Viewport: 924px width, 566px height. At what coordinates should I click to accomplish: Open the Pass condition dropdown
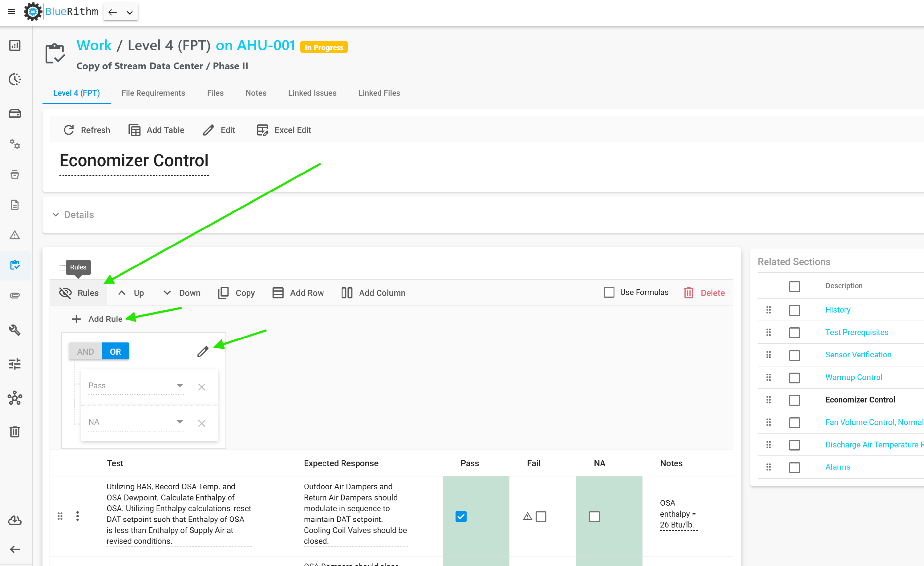136,386
